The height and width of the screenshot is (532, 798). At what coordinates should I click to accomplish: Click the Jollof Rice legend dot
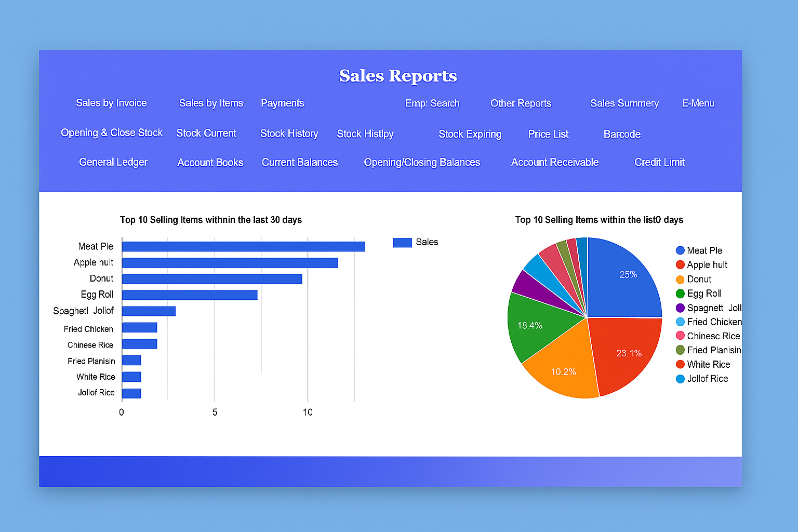coord(680,378)
